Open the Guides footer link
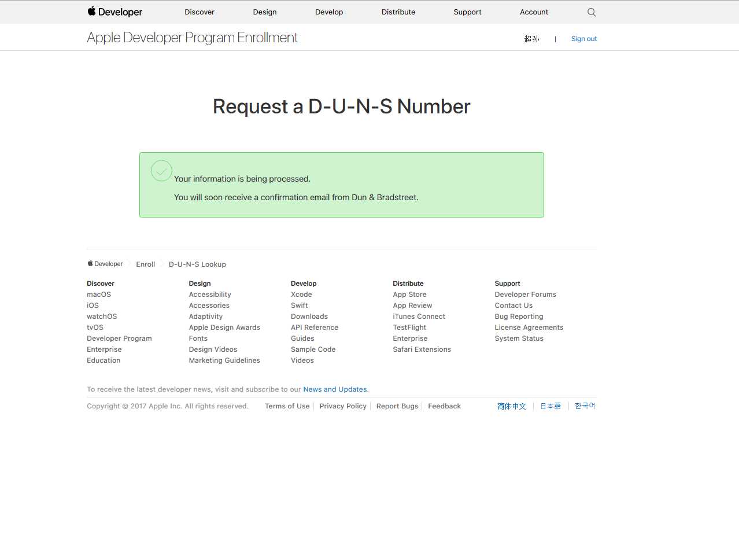 [302, 338]
